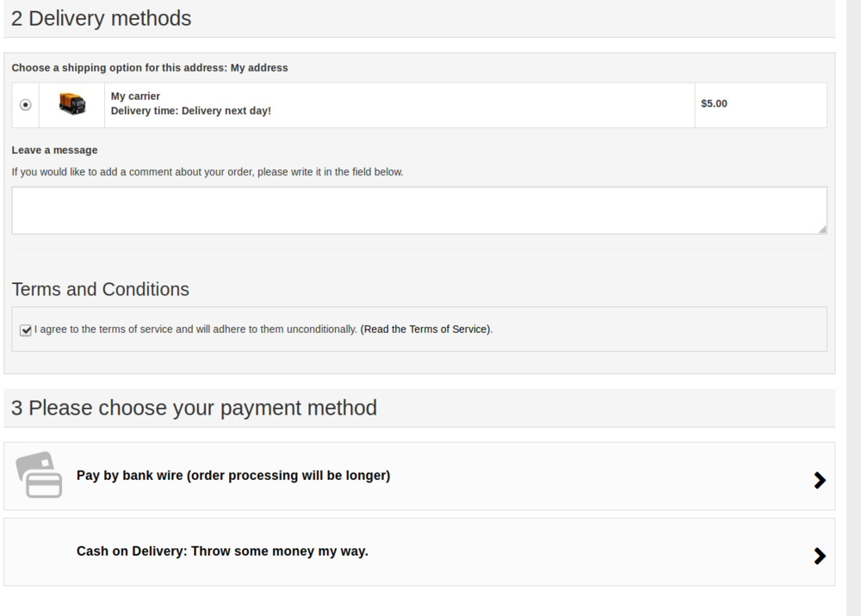
Task: Click inside the order comment field
Action: tap(418, 209)
